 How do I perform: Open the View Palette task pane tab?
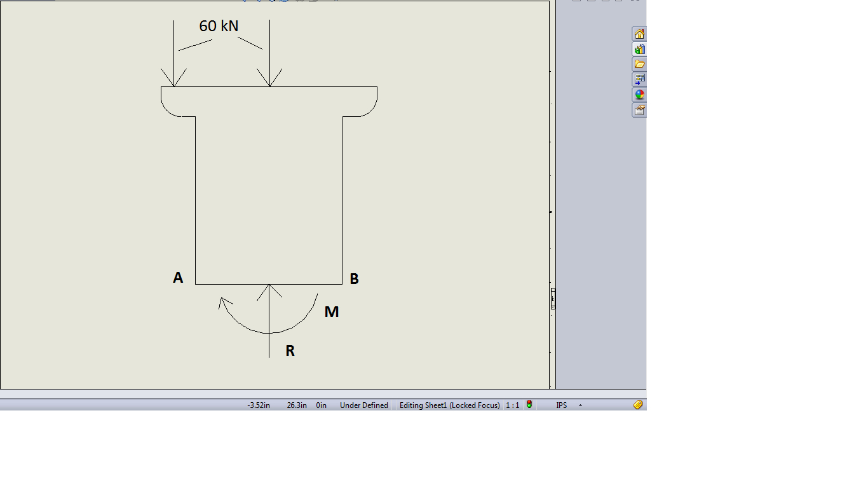point(639,79)
